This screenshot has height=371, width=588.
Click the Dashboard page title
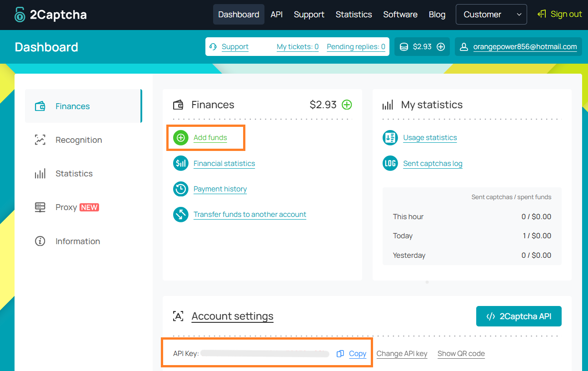pos(46,47)
